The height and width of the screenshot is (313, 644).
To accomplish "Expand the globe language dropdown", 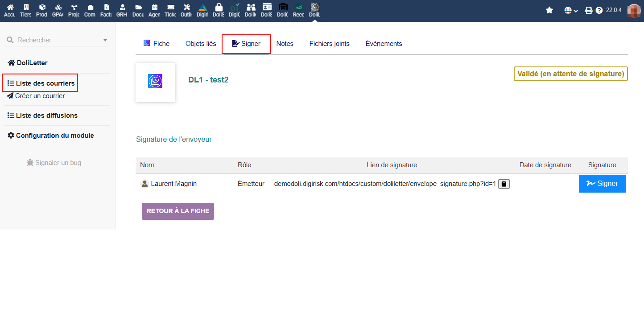I will point(571,10).
